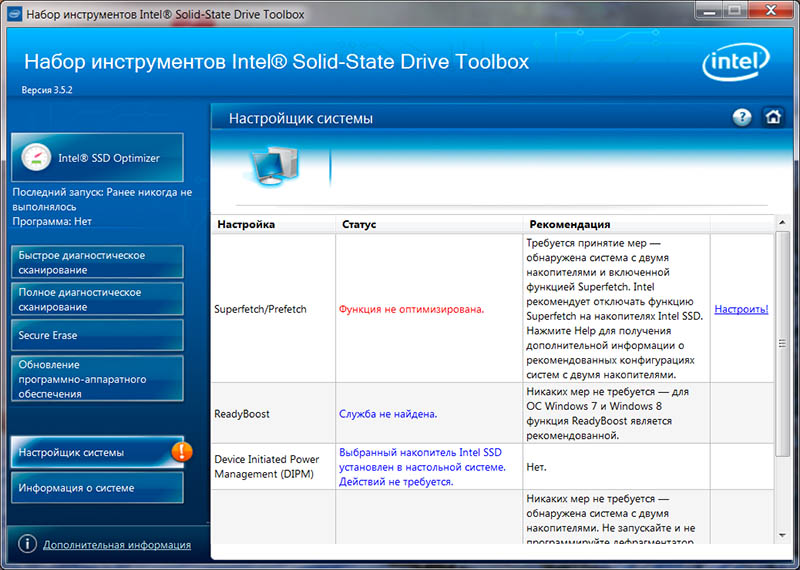Select the ReadyBoost row in the table
This screenshot has width=800, height=570.
242,413
